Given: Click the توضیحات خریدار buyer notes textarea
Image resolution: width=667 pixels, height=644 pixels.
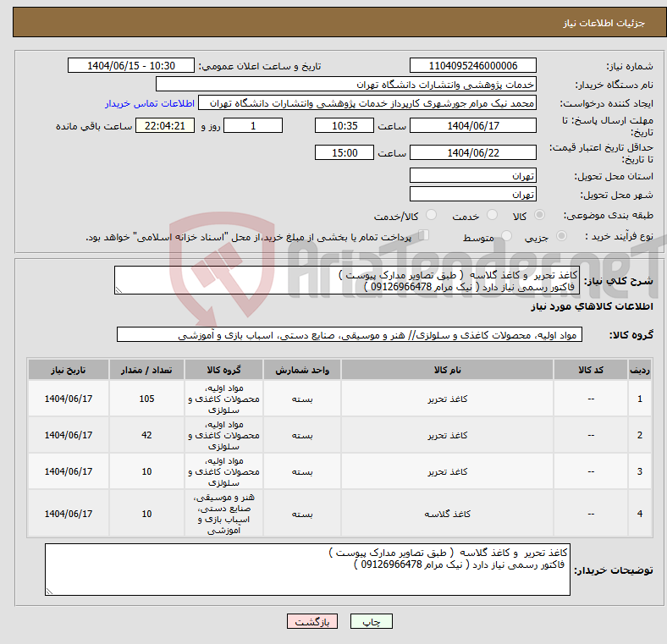Looking at the screenshot, I should pyautogui.click(x=307, y=570).
